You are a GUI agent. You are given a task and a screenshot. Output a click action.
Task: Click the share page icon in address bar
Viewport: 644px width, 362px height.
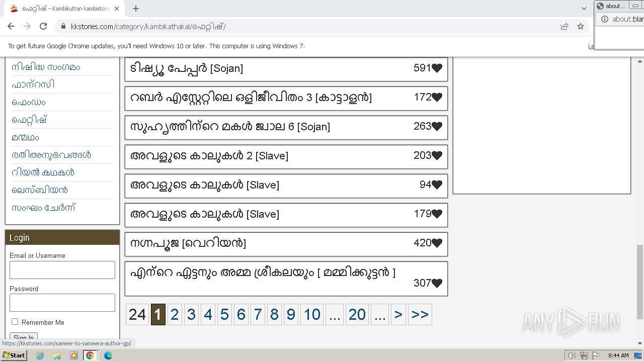565,27
